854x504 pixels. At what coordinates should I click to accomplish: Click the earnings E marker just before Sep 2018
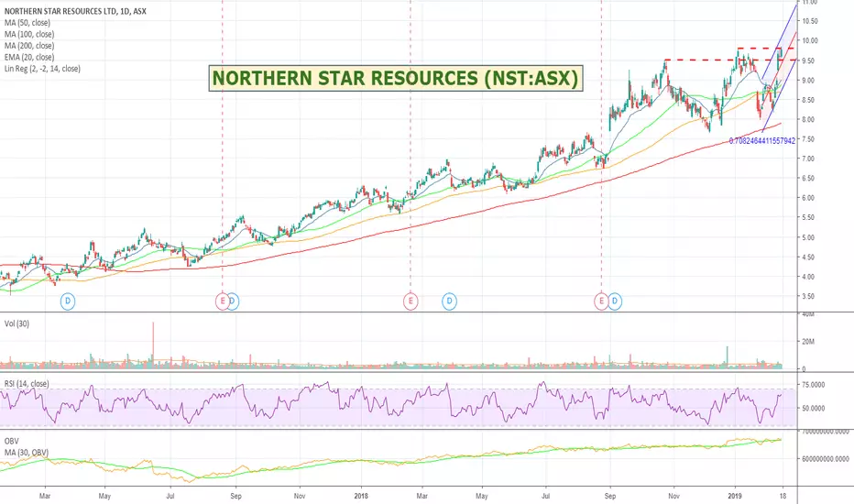point(601,301)
